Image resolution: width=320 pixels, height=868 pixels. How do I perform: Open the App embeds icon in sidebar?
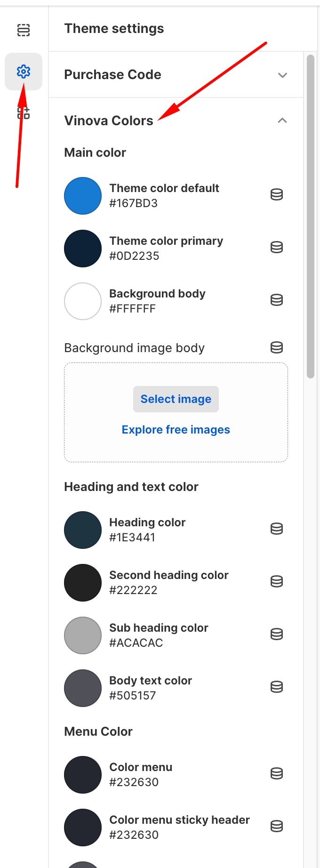24,113
